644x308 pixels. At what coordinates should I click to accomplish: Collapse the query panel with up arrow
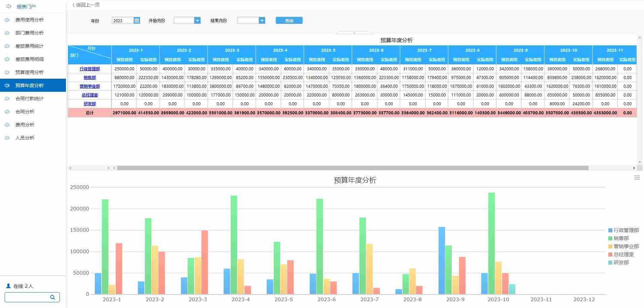[x=354, y=33]
